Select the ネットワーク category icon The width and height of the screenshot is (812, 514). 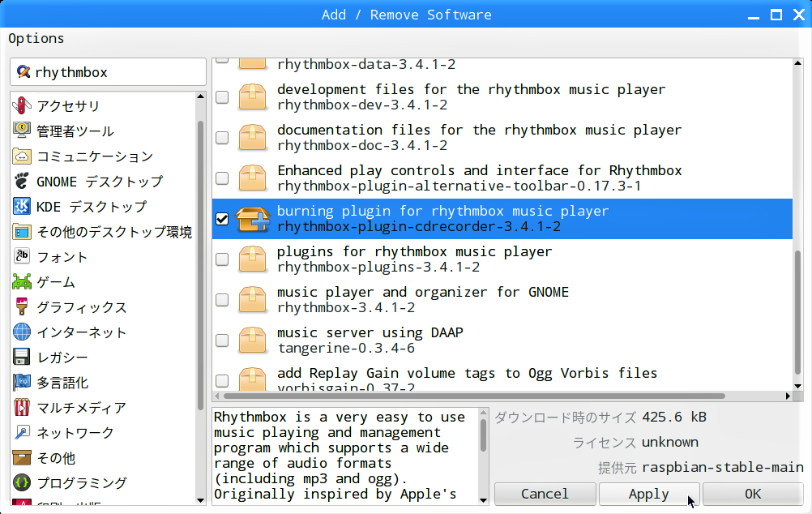22,433
